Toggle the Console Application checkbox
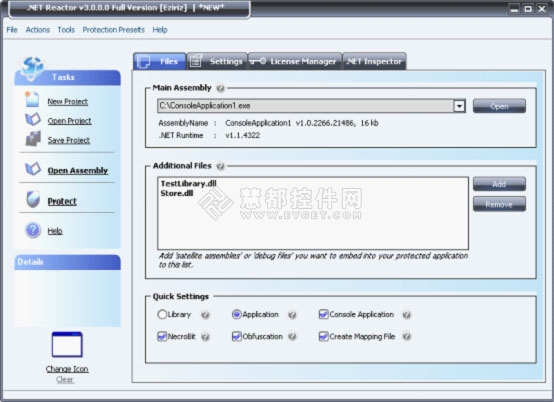554x402 pixels. coord(323,314)
